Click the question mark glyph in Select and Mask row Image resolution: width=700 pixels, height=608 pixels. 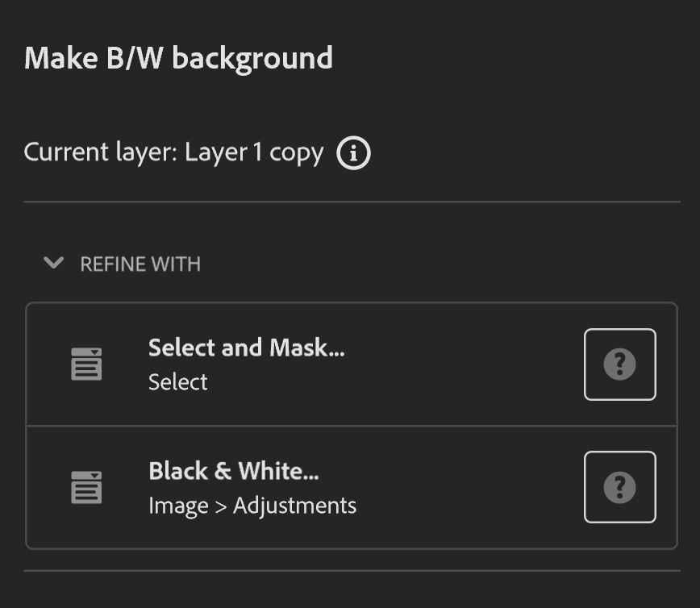(x=619, y=364)
